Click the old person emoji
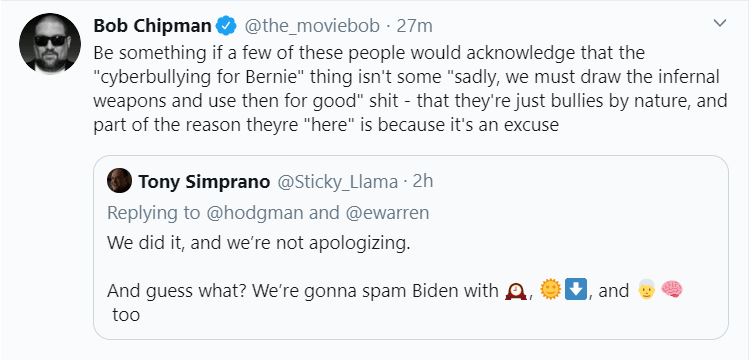Screen dimensions: 754x360 646,290
